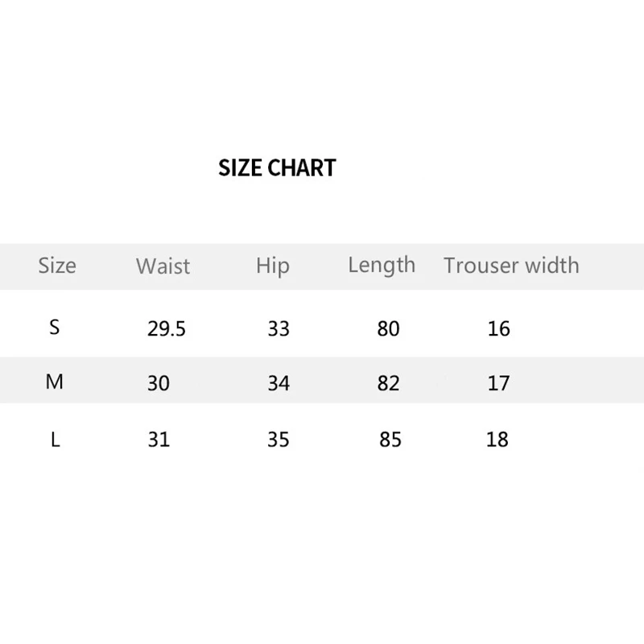This screenshot has width=644, height=644.
Task: Select the Trouser width column header
Action: point(511,266)
